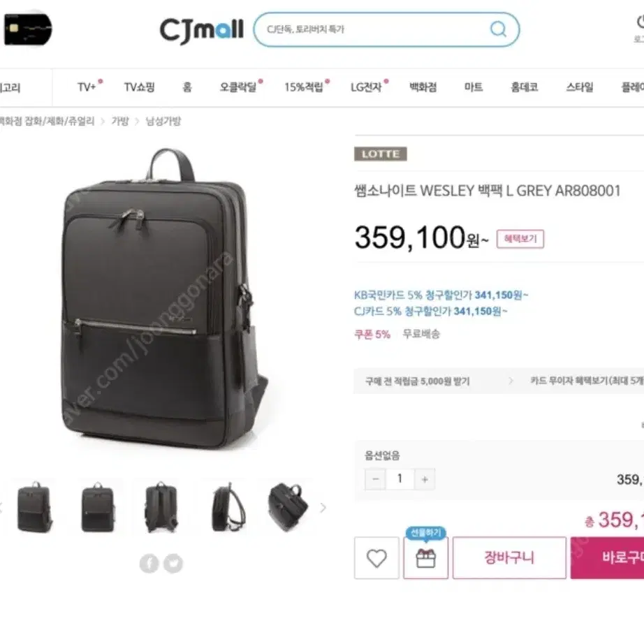The width and height of the screenshot is (644, 644).
Task: Increase quantity with plus button
Action: [425, 479]
